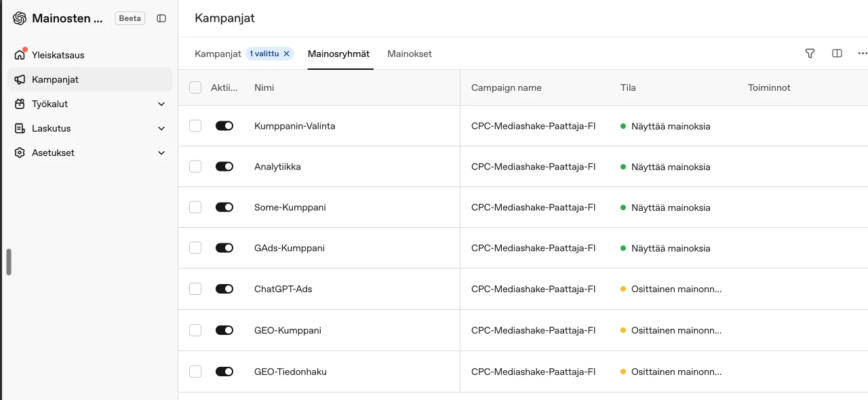868x400 pixels.
Task: Open the column layout icon
Action: (x=837, y=54)
